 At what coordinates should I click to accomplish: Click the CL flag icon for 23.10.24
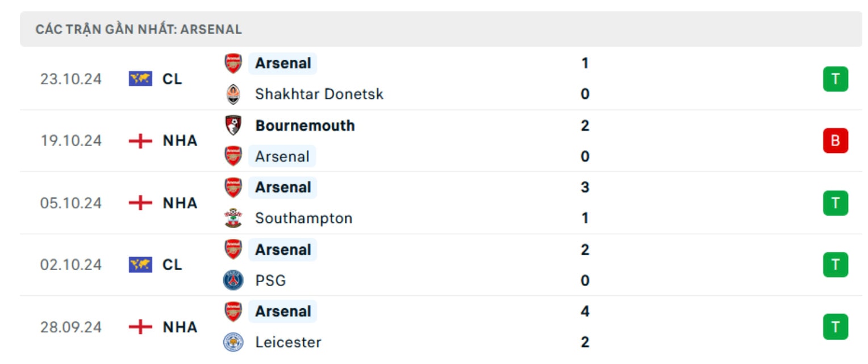(x=140, y=79)
